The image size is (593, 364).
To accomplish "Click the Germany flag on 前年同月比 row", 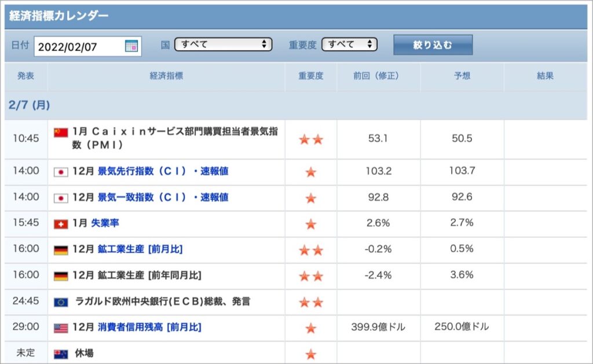I will (60, 276).
